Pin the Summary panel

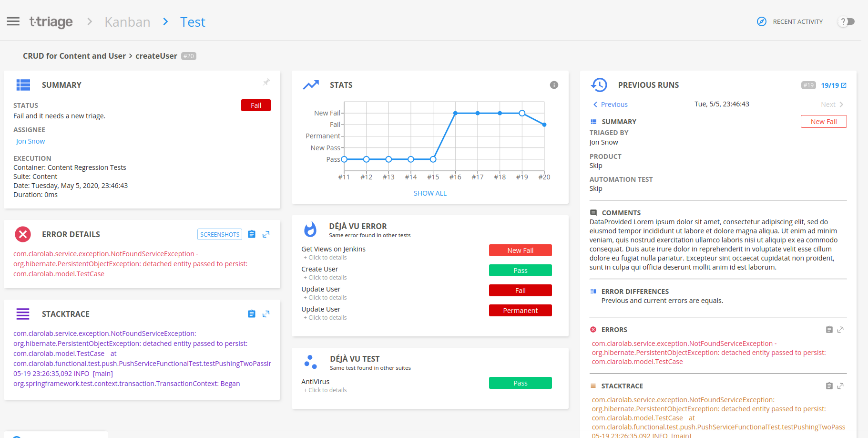266,82
